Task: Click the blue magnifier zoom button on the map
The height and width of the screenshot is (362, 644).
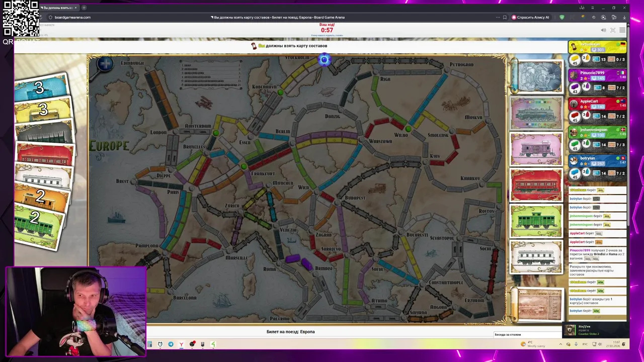Action: (x=105, y=64)
